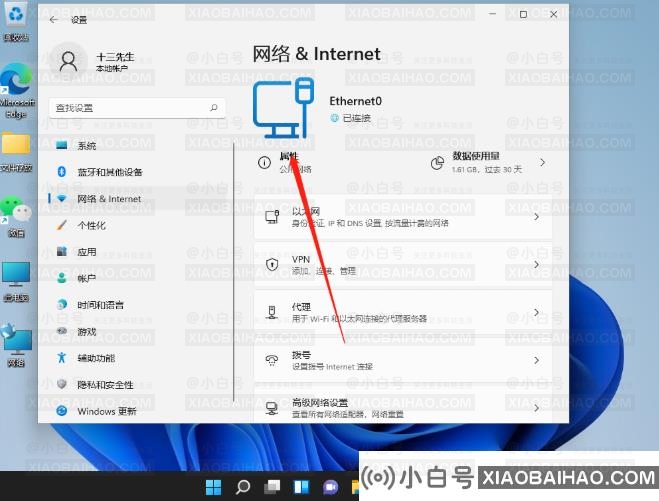The width and height of the screenshot is (659, 501).
Task: Click the network Wi-Fi icon in sidebar
Action: [x=62, y=198]
